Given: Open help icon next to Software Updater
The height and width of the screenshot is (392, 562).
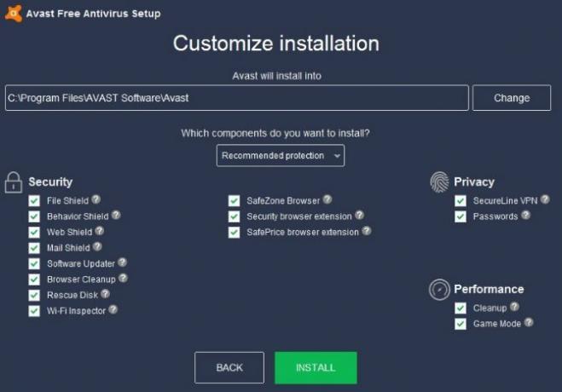Looking at the screenshot, I should click(122, 262).
